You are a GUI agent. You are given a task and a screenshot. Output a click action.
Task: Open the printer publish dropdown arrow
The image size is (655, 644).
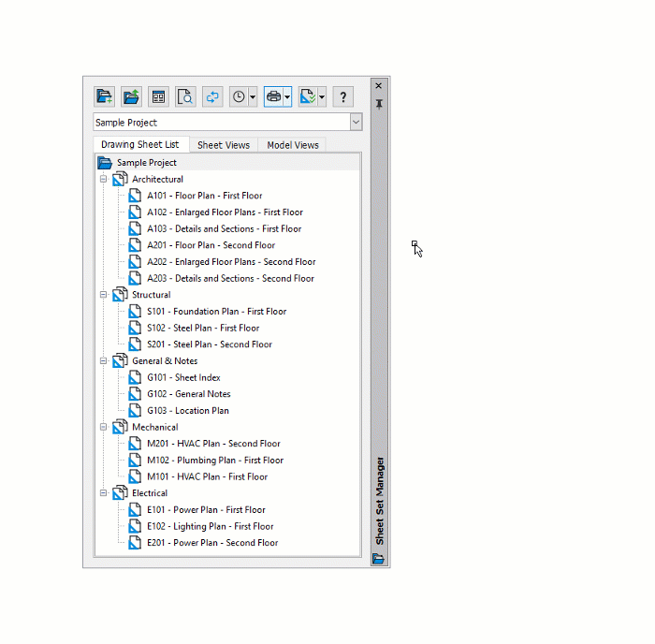287,96
